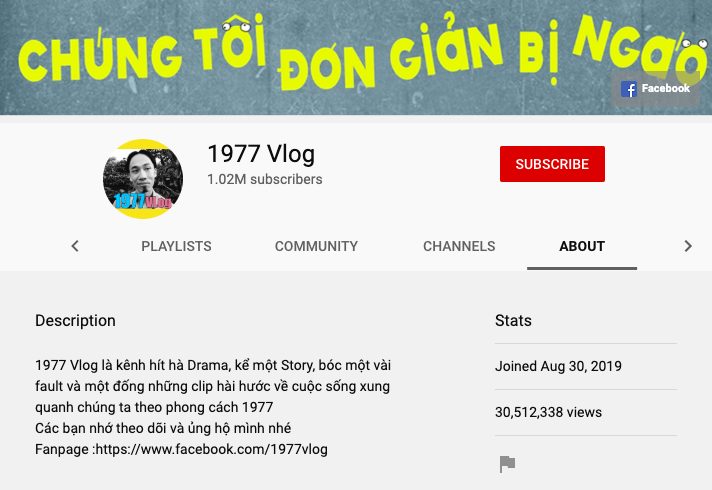Switch to the Playlists tab
This screenshot has width=712, height=490.
tap(176, 246)
